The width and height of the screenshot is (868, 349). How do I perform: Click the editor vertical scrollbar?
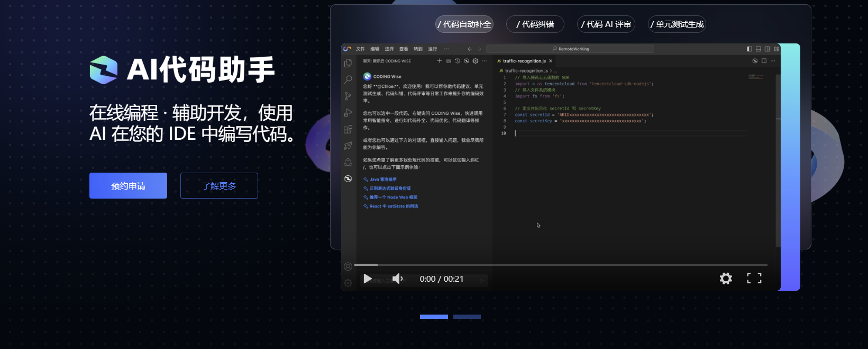(x=778, y=160)
